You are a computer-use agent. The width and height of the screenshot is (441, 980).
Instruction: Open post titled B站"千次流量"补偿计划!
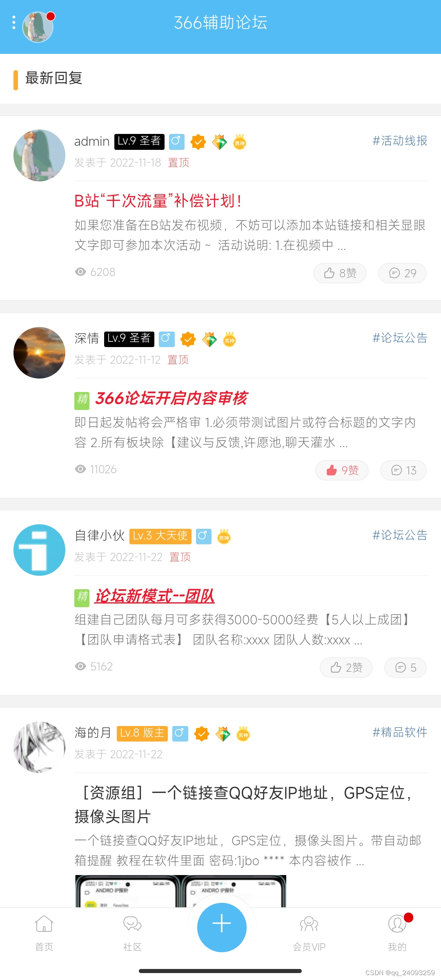pyautogui.click(x=158, y=201)
